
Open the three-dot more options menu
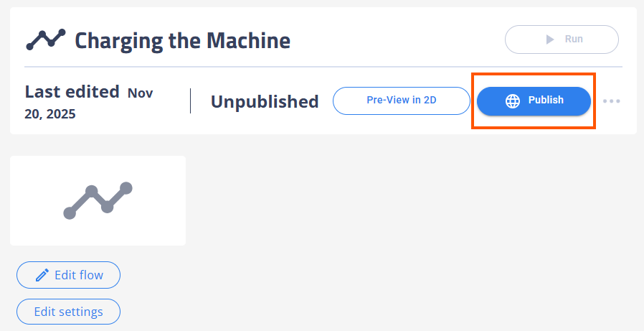click(x=611, y=101)
